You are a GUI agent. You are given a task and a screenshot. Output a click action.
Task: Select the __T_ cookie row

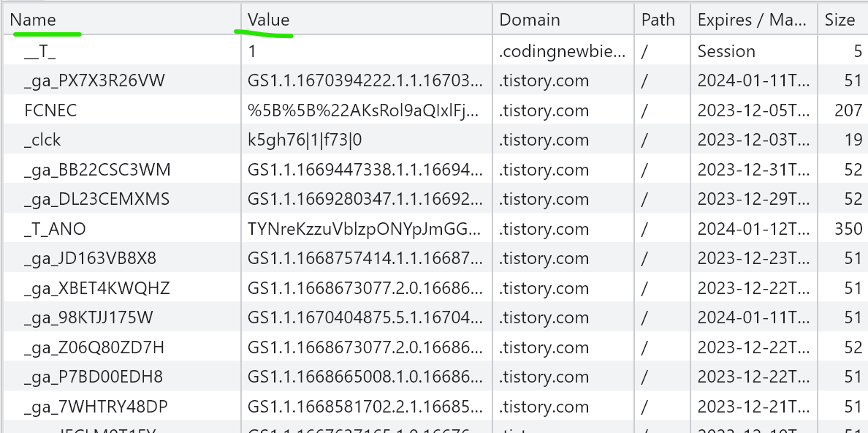click(x=434, y=51)
